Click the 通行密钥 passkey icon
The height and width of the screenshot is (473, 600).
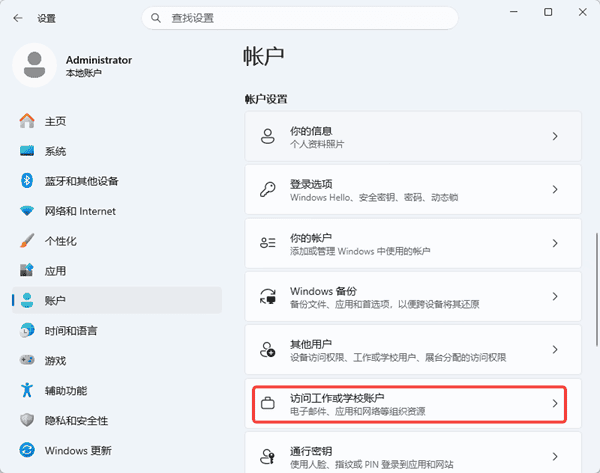coord(267,456)
